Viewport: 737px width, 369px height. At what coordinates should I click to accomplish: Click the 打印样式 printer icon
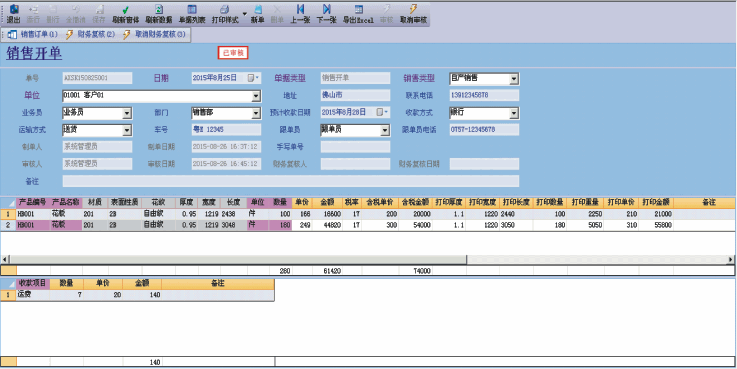225,14
